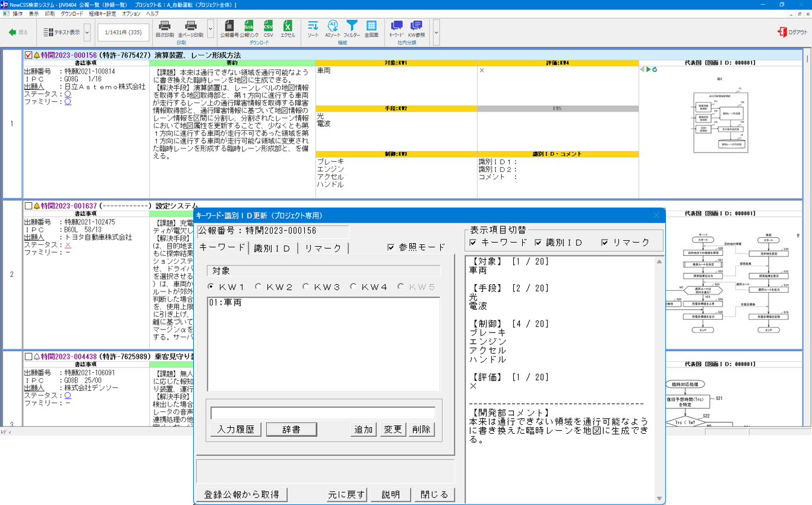
Task: Open the キーワード speech bubble icon
Action: tap(397, 25)
